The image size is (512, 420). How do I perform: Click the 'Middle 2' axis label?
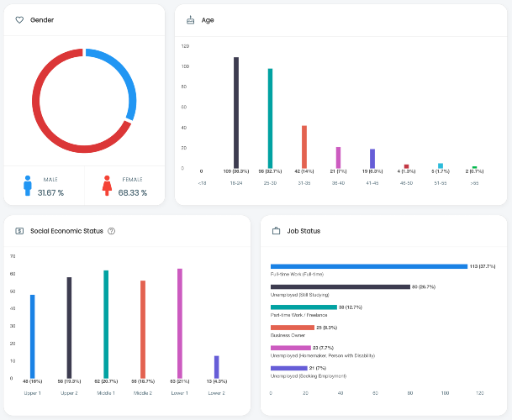[143, 393]
